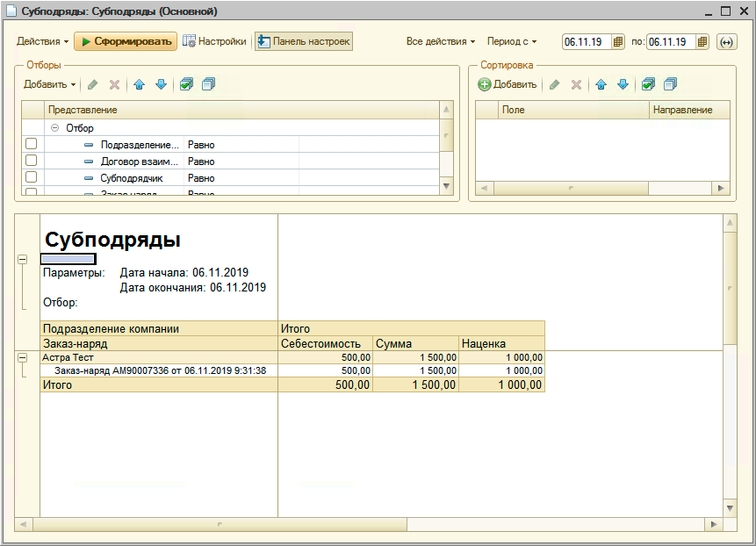Click the end date field after по:

coord(671,42)
